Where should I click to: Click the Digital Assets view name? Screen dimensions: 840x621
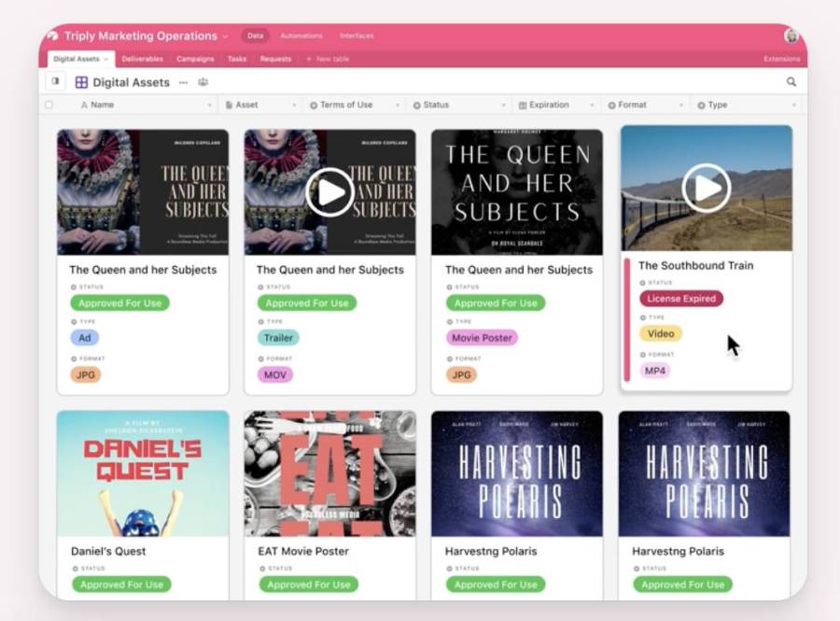[132, 82]
